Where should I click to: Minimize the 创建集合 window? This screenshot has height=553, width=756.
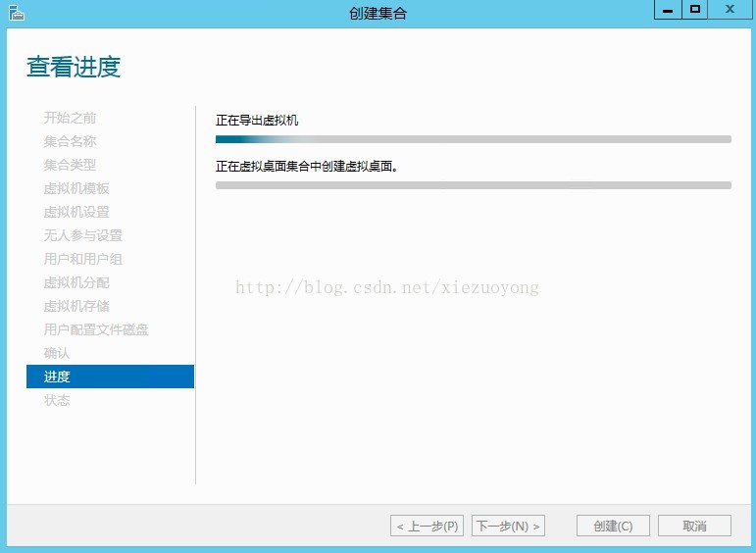click(x=668, y=10)
